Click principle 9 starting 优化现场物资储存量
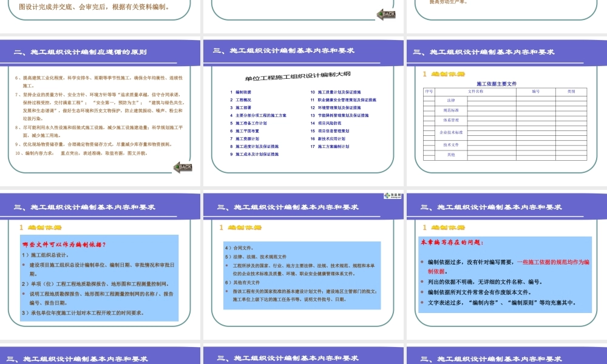This screenshot has height=364, width=607. (93, 144)
